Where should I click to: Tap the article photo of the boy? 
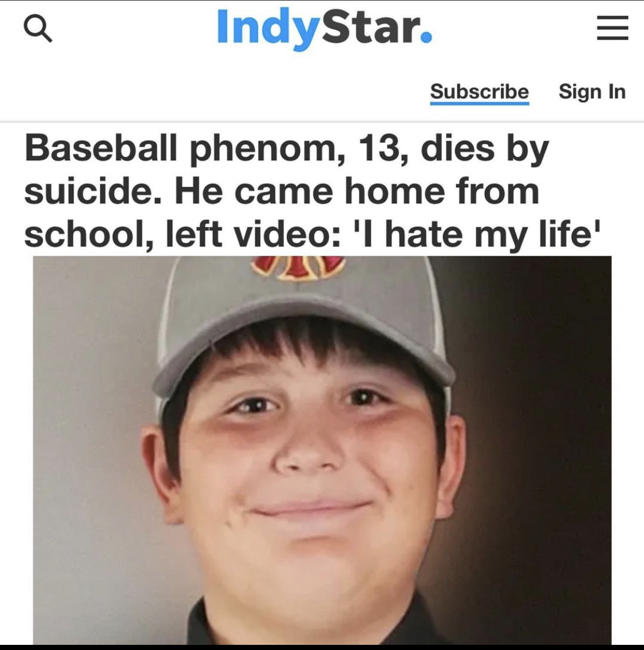click(322, 450)
